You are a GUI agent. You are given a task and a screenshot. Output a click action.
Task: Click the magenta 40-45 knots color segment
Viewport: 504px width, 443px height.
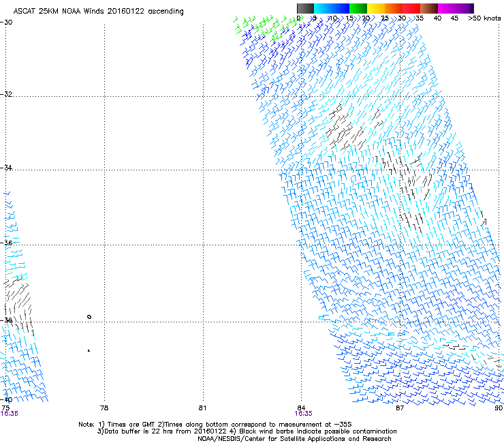click(x=447, y=8)
